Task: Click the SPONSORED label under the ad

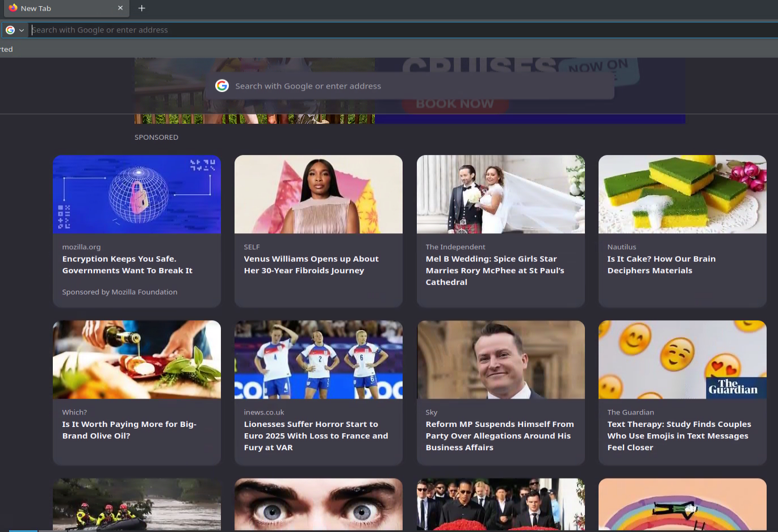Action: (156, 137)
